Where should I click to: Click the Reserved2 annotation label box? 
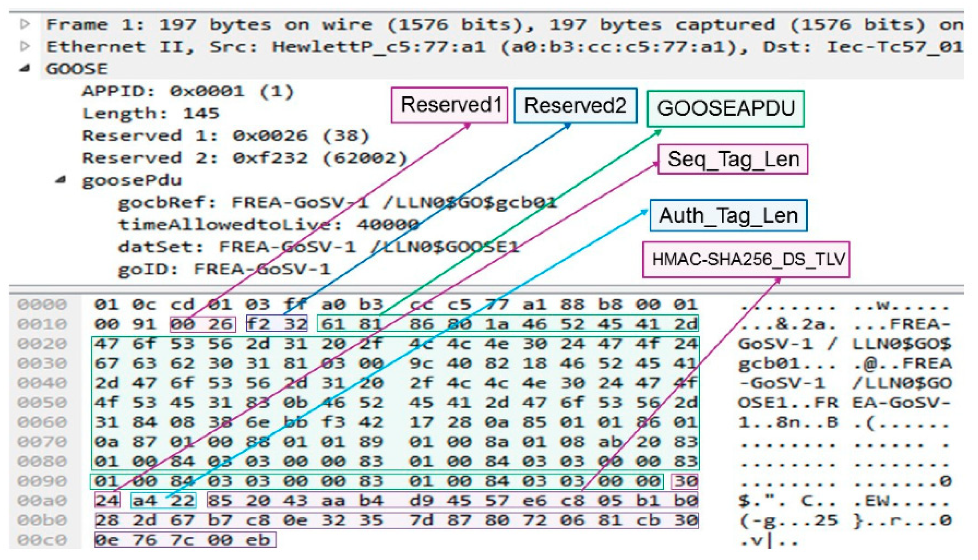tap(575, 106)
